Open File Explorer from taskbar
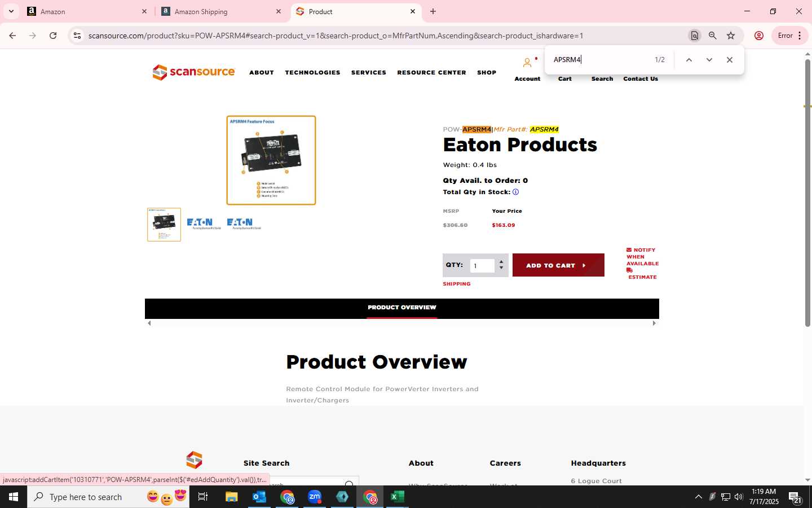 pyautogui.click(x=231, y=497)
